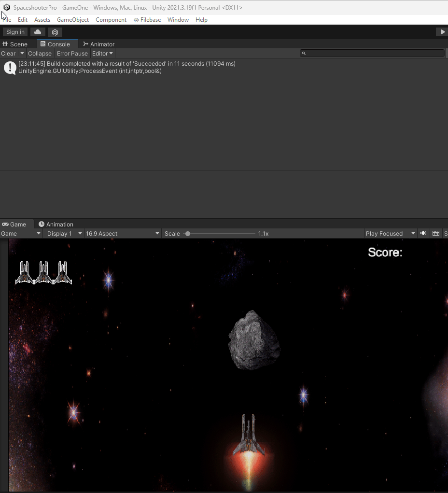Toggle the Collapse option in Console
This screenshot has width=448, height=493.
(40, 53)
